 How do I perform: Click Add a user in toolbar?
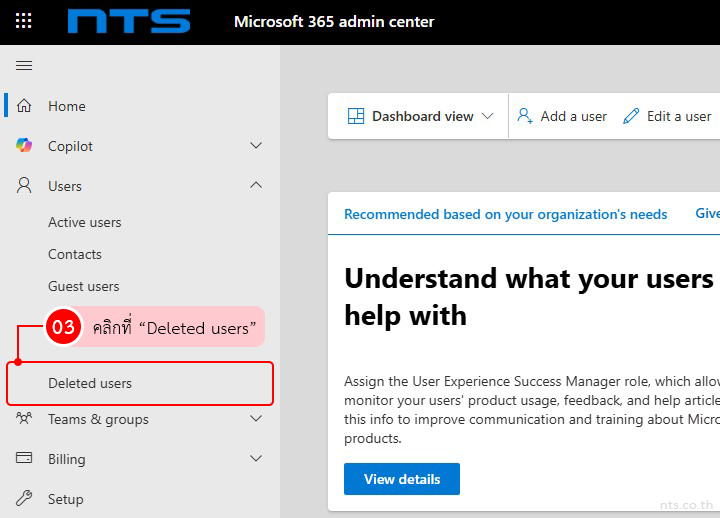562,116
